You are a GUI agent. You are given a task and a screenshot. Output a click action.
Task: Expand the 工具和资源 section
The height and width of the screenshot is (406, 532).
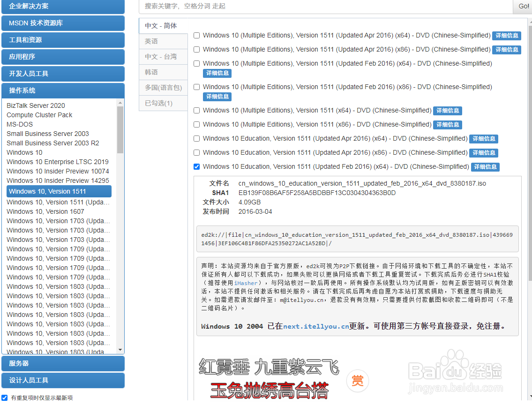coord(63,40)
